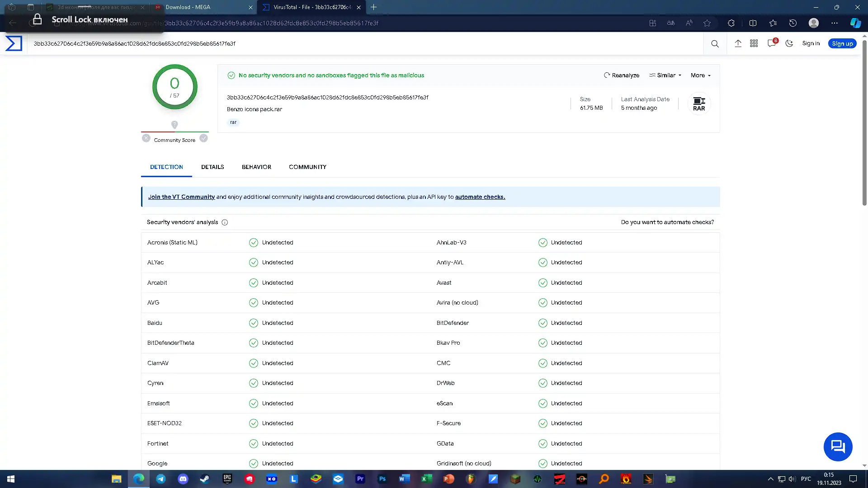This screenshot has width=868, height=488.
Task: Click the Sign in link
Action: [x=811, y=43]
